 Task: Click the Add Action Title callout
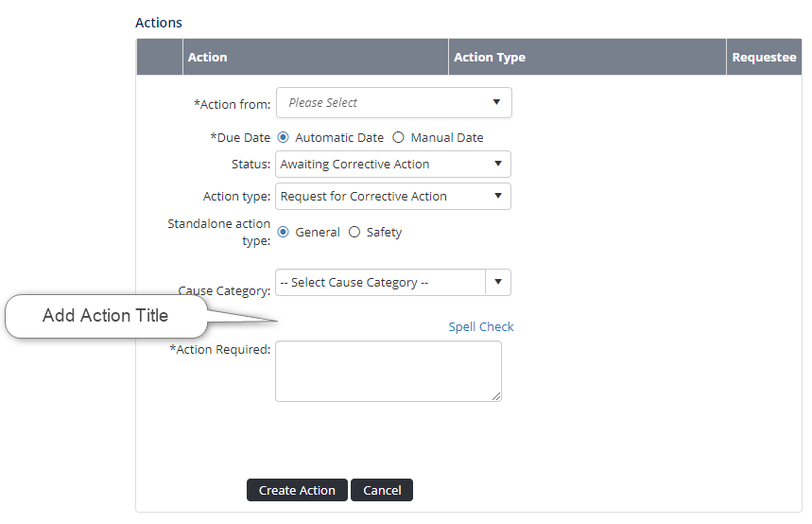[105, 316]
